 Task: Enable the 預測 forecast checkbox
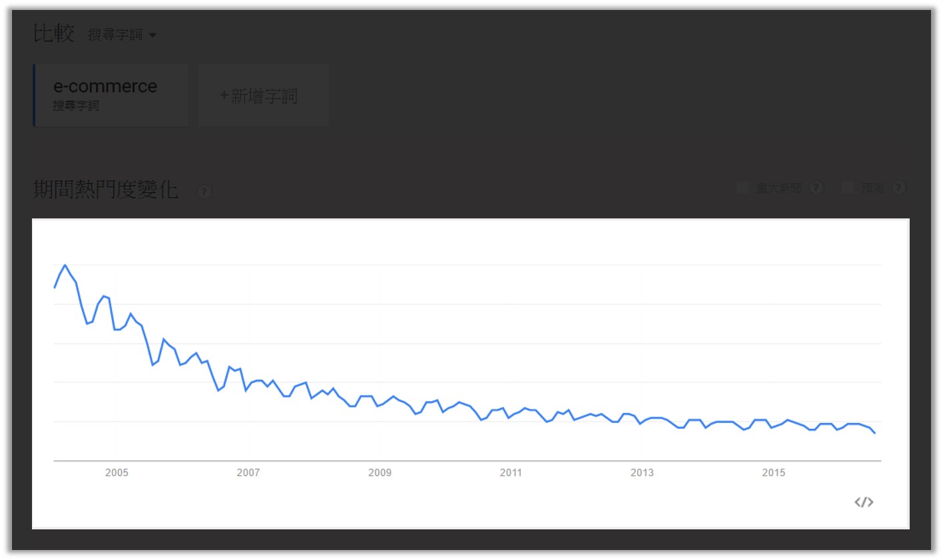847,188
